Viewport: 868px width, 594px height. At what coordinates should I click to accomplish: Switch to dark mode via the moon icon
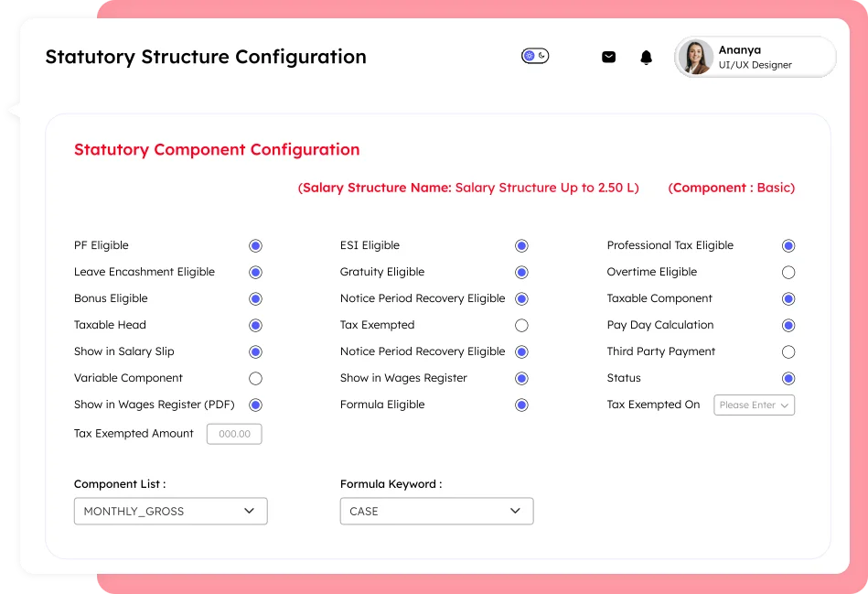pos(541,57)
